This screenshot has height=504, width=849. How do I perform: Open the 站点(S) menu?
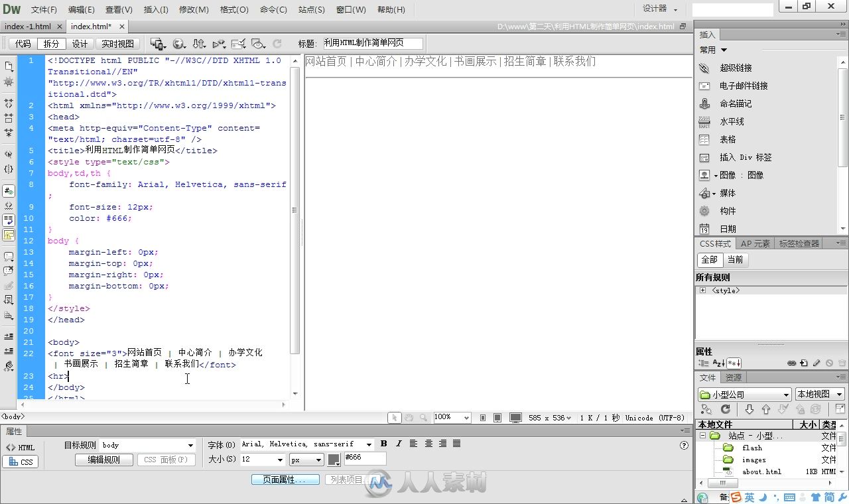312,10
